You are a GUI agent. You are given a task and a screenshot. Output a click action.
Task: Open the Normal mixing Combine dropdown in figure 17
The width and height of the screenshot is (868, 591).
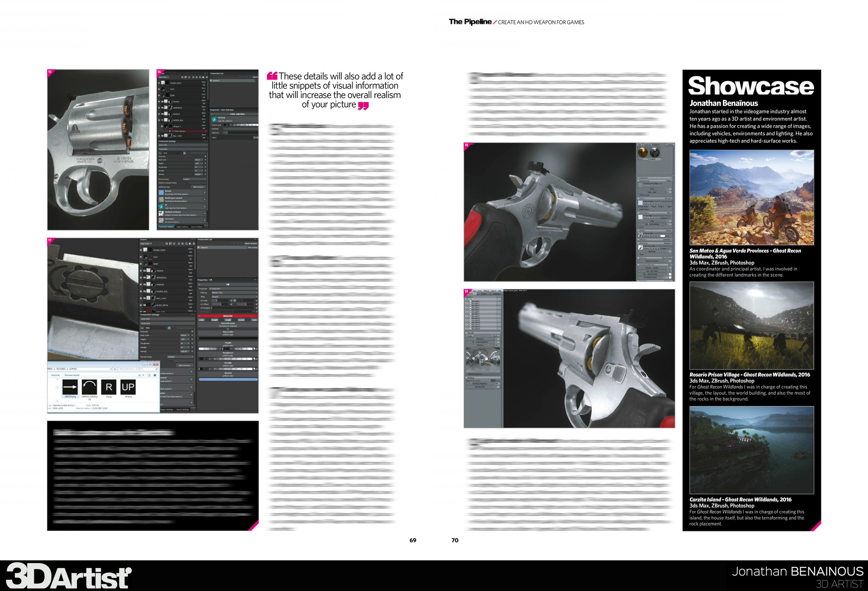(180, 357)
